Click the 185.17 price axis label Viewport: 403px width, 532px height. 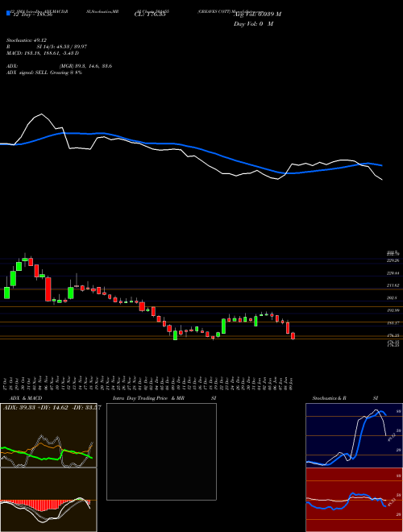coord(393,323)
